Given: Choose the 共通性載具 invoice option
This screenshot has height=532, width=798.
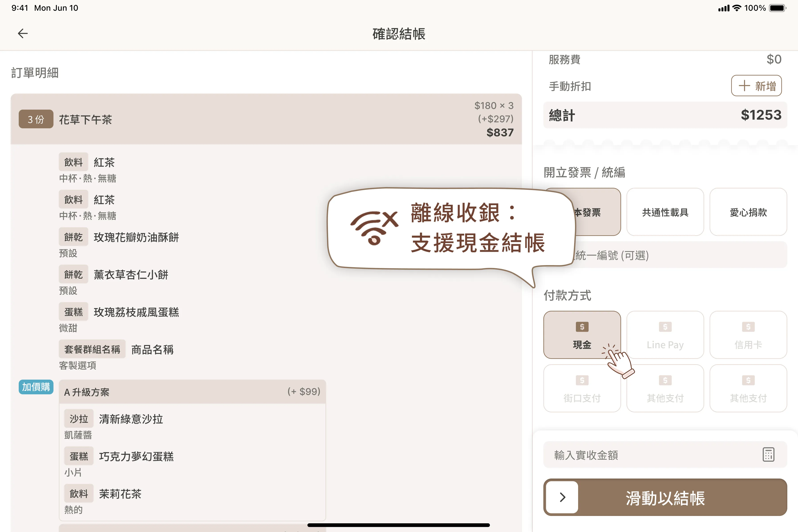Looking at the screenshot, I should tap(665, 212).
